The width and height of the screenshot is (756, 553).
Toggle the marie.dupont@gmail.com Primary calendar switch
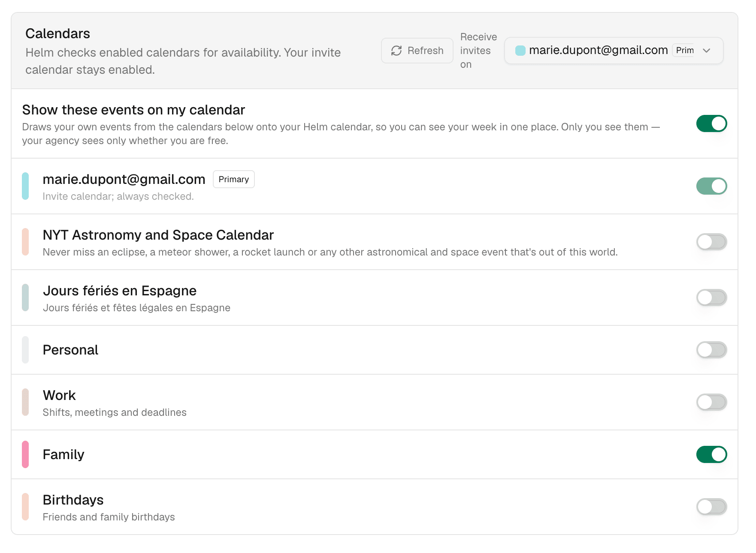tap(711, 186)
